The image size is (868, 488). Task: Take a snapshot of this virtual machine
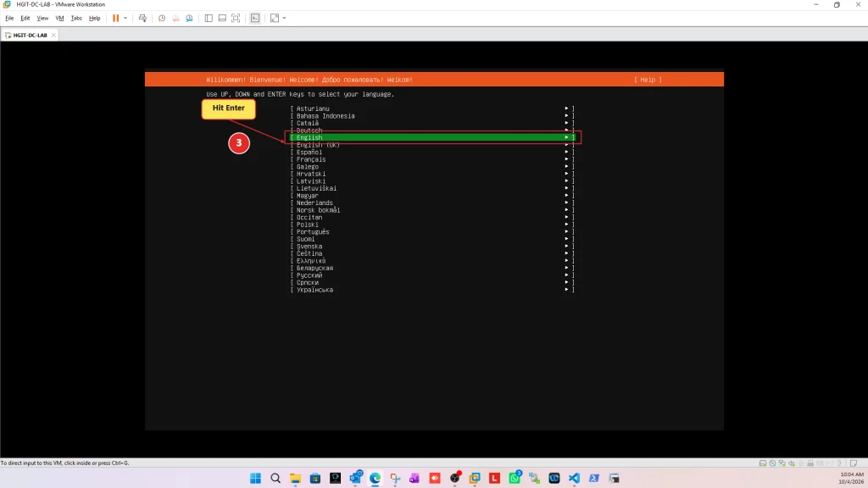click(162, 19)
